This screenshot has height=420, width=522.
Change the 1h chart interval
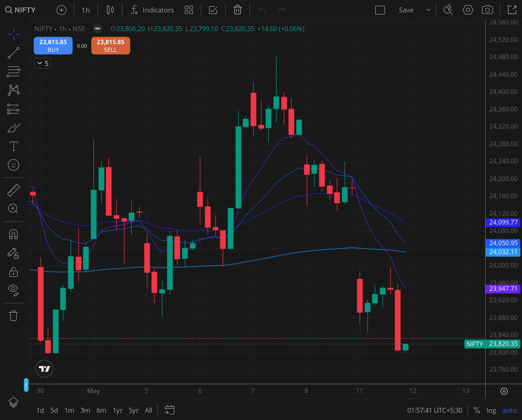pos(86,10)
